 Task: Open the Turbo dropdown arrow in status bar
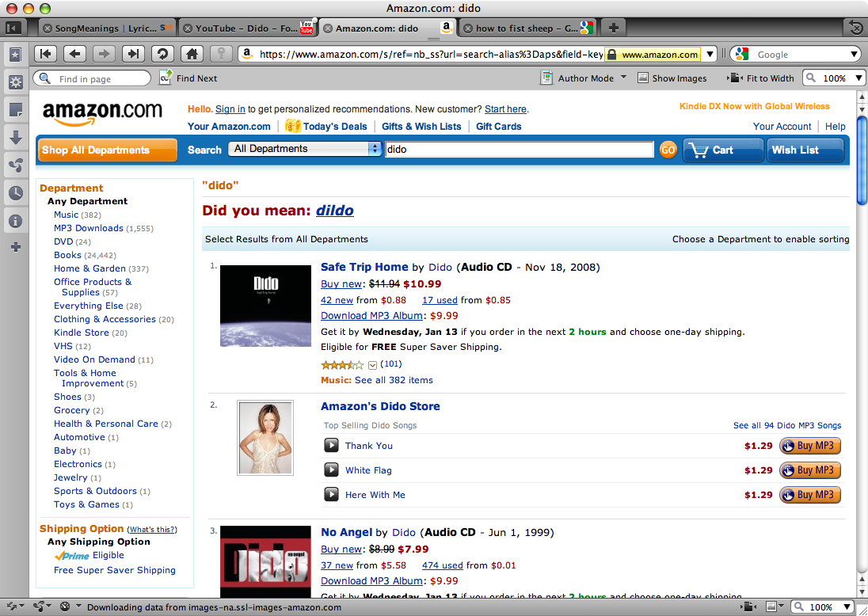[78, 606]
